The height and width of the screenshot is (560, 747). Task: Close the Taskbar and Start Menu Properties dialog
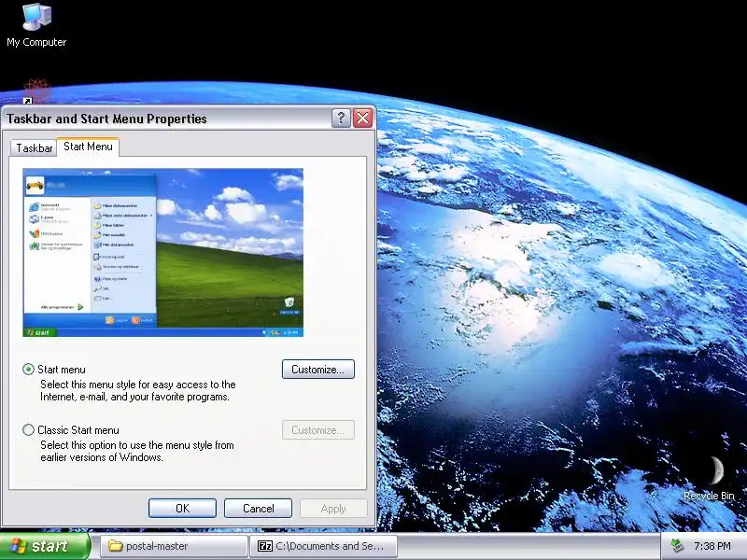[x=362, y=119]
